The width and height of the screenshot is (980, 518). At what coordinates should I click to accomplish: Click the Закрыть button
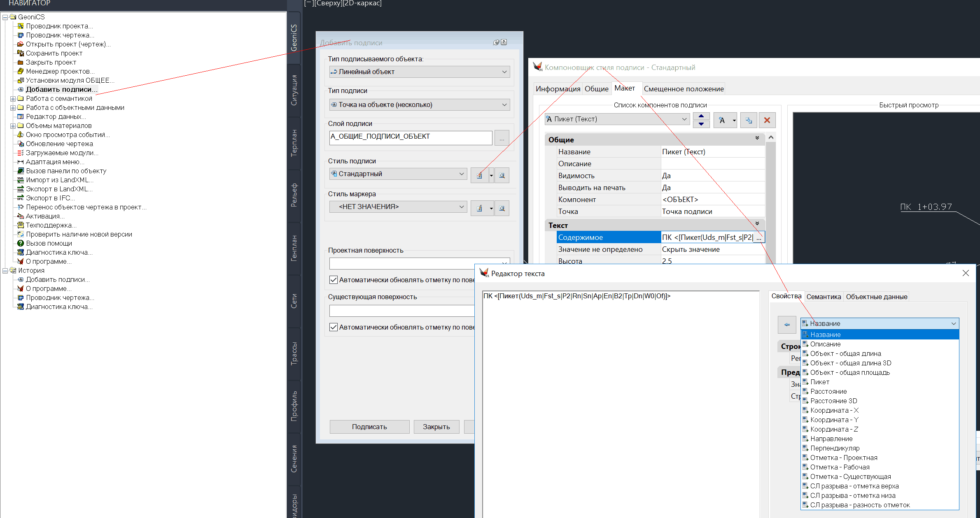click(436, 427)
